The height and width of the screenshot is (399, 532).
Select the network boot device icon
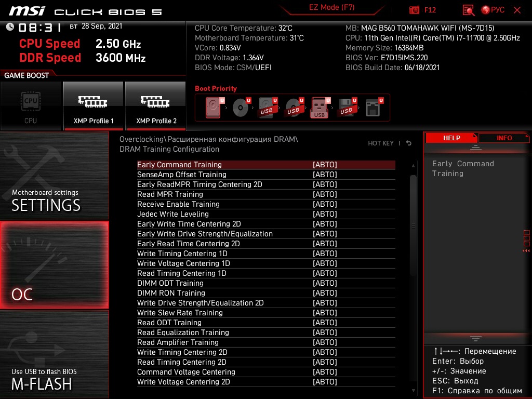[x=374, y=108]
